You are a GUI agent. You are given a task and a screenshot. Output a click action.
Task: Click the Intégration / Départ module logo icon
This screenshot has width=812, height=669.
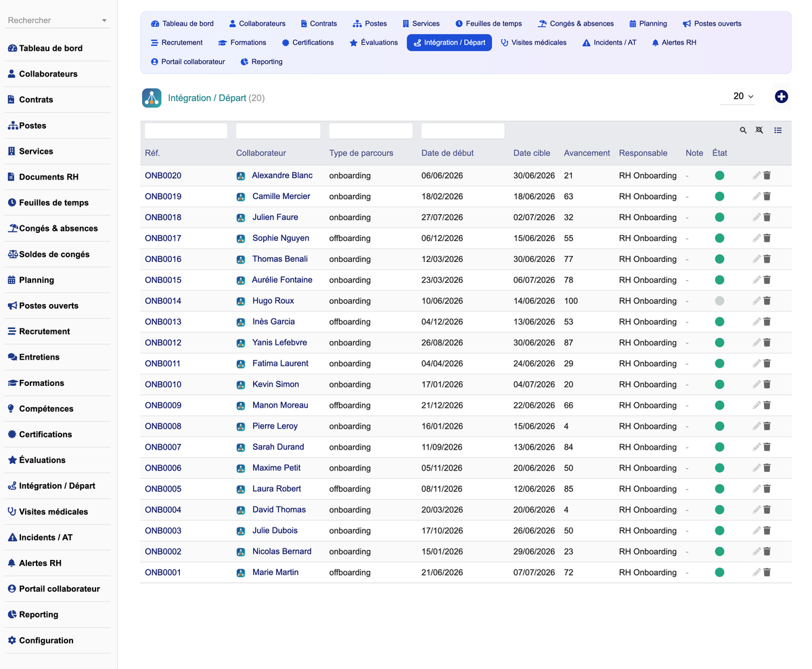point(152,98)
